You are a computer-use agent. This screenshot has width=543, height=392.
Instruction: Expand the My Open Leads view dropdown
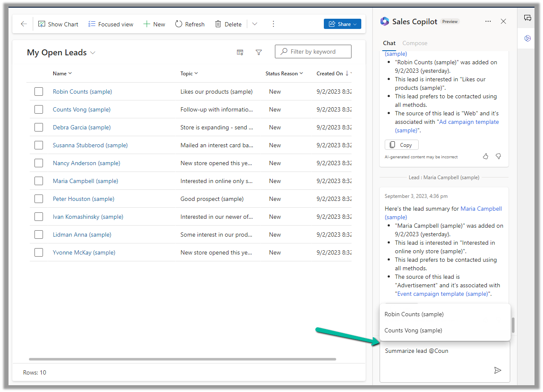pyautogui.click(x=93, y=53)
